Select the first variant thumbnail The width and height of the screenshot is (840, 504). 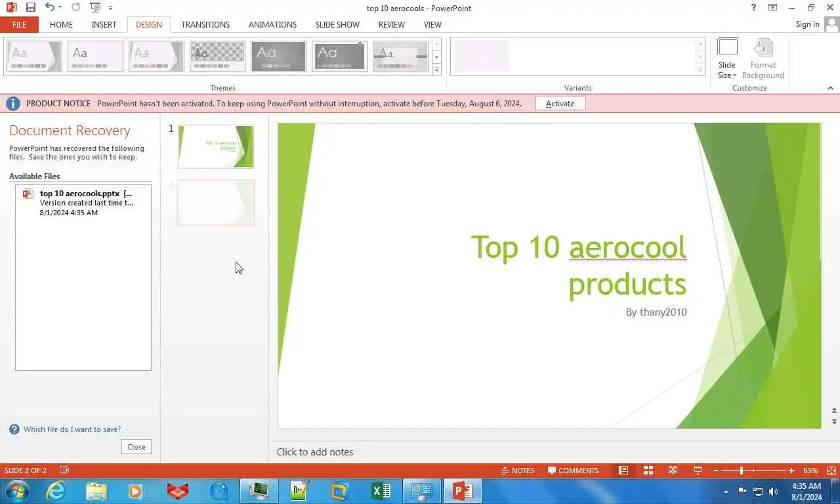[481, 56]
